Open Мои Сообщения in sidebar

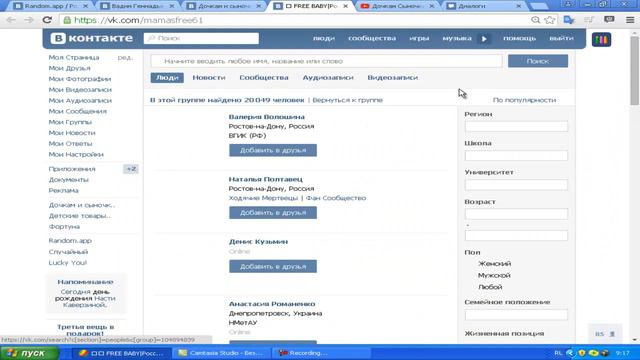pyautogui.click(x=78, y=111)
